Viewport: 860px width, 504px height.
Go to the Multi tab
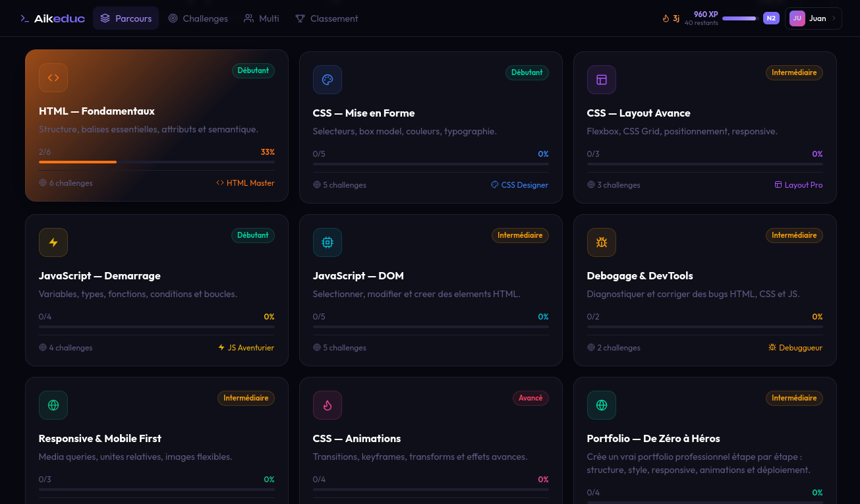[262, 18]
